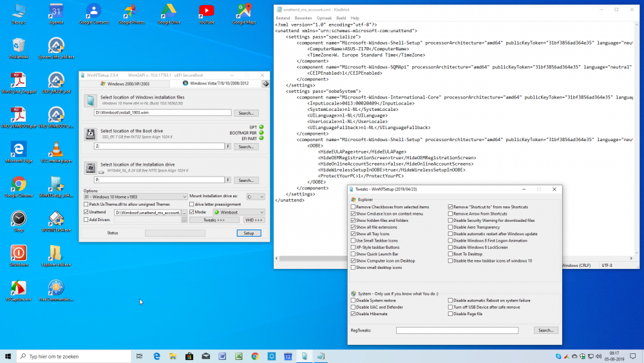Viewport: 644px width, 363px height.
Task: Click the Google Photos desktop icon
Action: (x=131, y=12)
